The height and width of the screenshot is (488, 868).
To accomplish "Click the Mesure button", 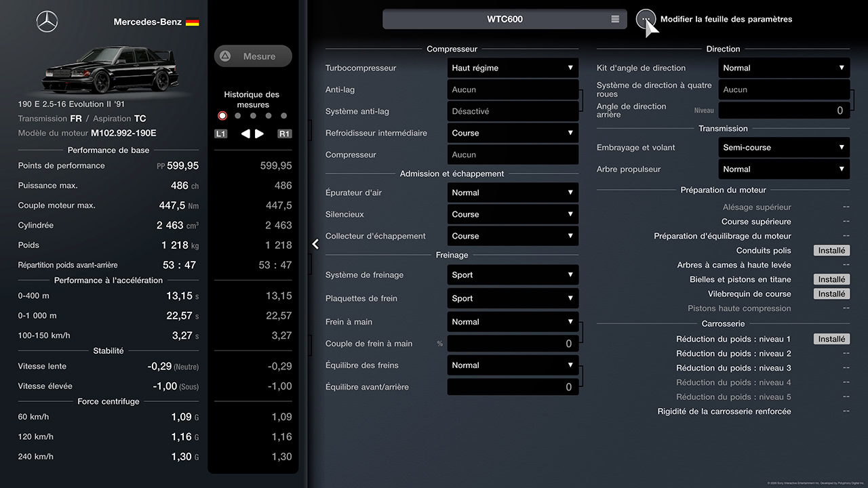I will pyautogui.click(x=253, y=56).
